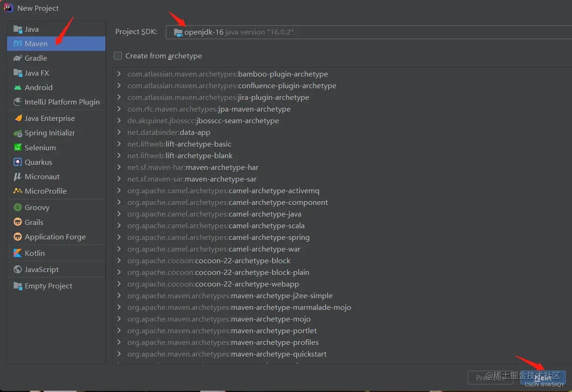This screenshot has height=392, width=572.
Task: Expand the lift-archetype-basic node
Action: click(119, 144)
